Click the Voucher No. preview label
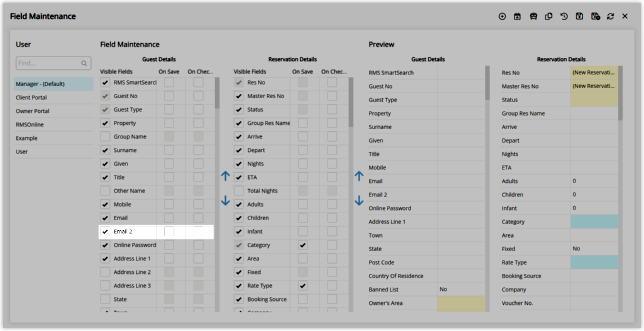This screenshot has width=644, height=331. (x=517, y=303)
